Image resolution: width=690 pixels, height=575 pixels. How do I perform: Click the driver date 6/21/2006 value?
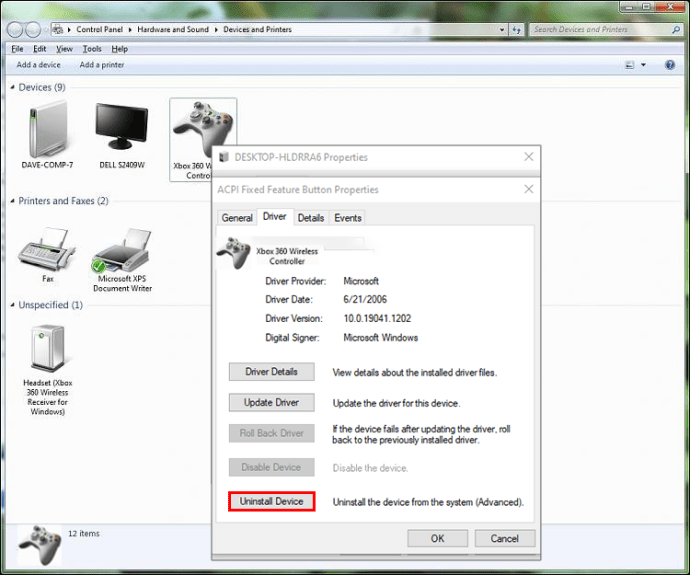365,300
